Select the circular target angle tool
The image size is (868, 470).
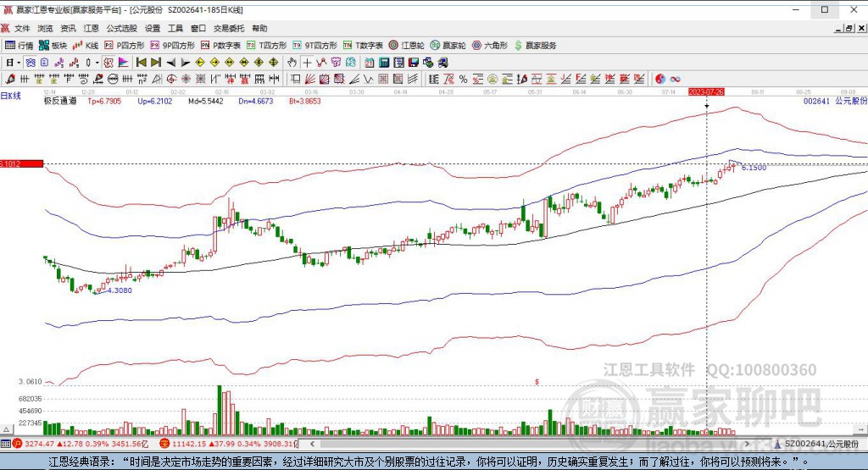(171, 79)
